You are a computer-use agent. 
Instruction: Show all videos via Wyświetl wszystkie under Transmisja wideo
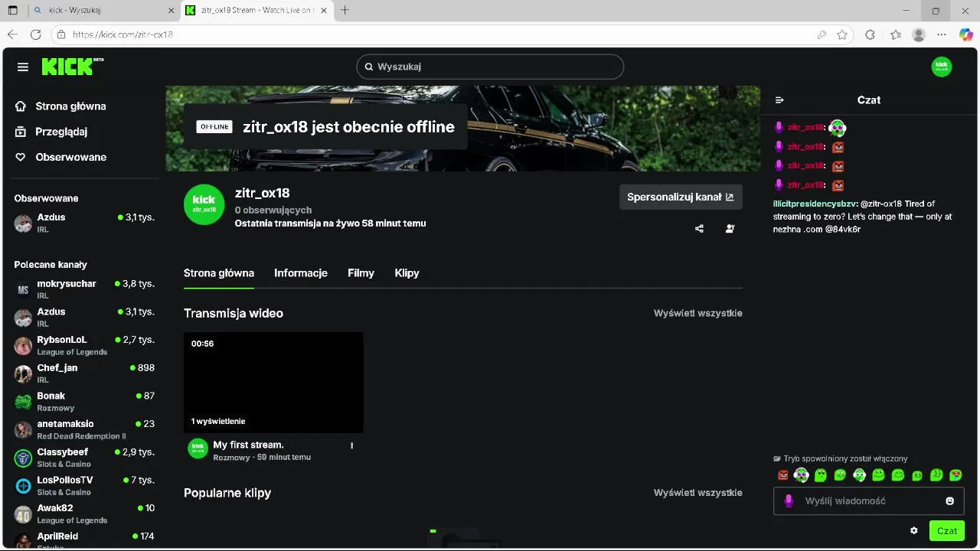(697, 313)
